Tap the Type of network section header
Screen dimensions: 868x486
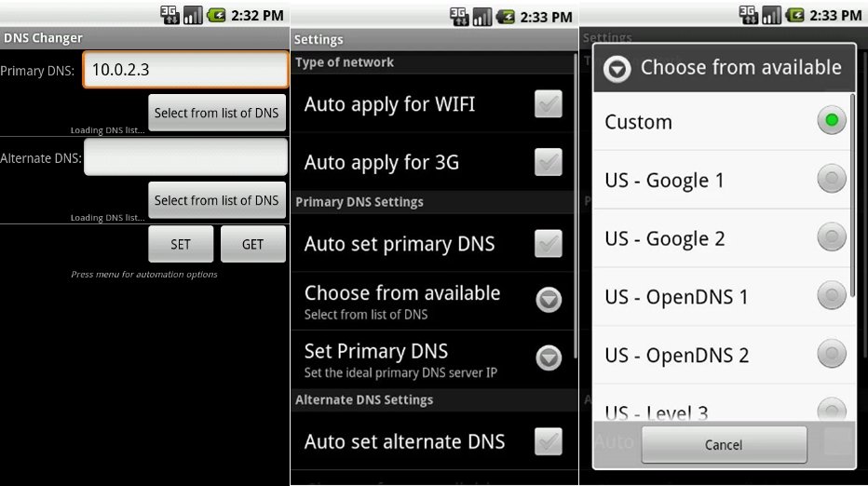tap(433, 62)
